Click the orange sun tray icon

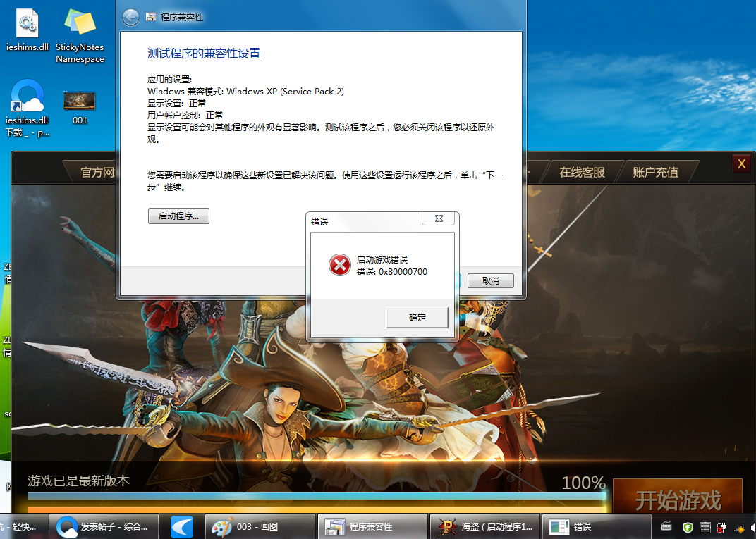coord(738,528)
